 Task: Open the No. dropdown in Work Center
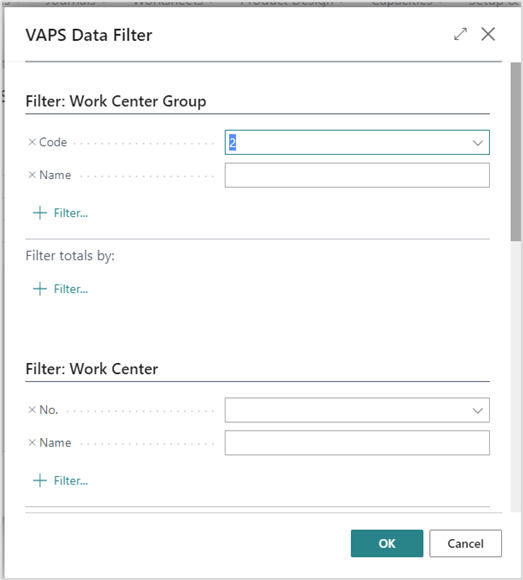click(x=478, y=411)
